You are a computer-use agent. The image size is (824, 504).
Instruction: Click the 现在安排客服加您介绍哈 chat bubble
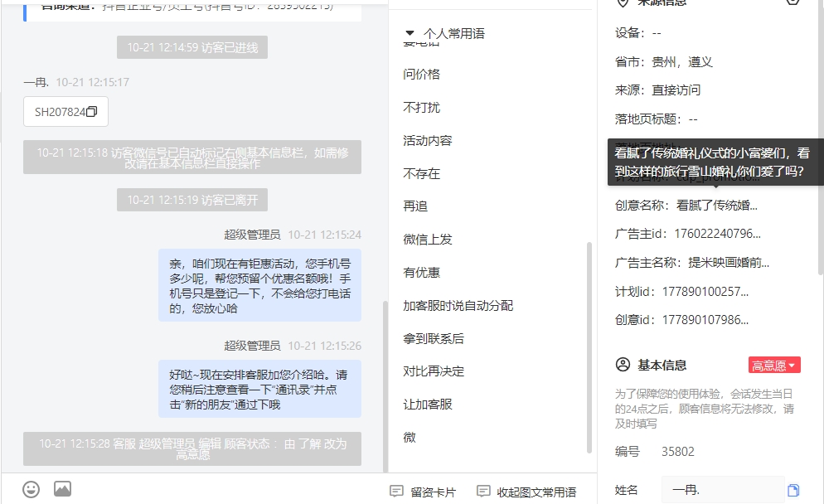coord(259,389)
